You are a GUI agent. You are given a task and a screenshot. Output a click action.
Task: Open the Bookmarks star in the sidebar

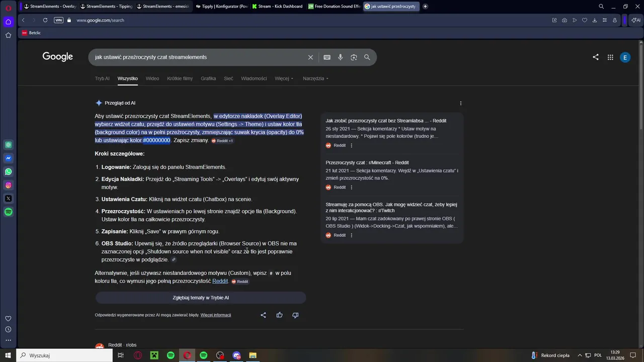pyautogui.click(x=8, y=35)
